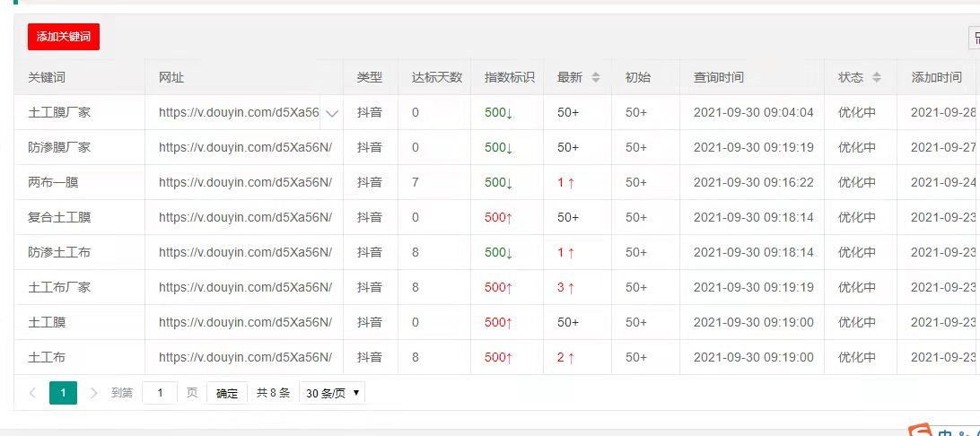Open douyin URL in 土工布厂家 row
The image size is (980, 436).
click(x=245, y=287)
